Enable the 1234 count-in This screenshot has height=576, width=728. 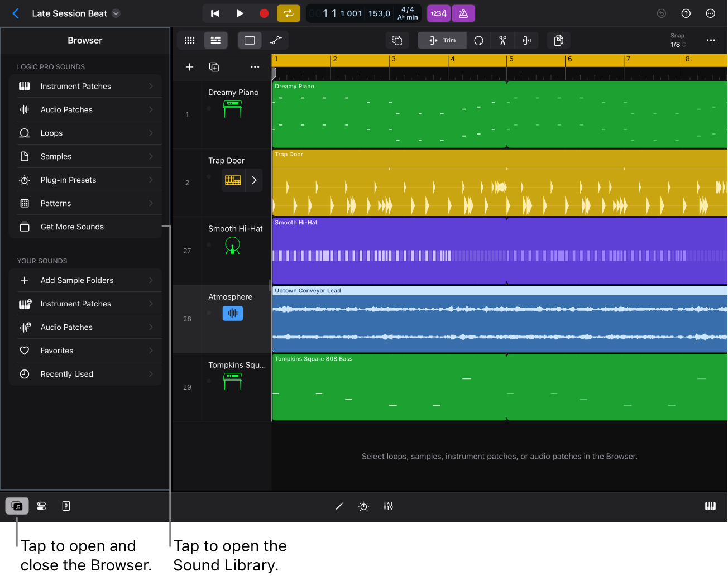pyautogui.click(x=439, y=13)
